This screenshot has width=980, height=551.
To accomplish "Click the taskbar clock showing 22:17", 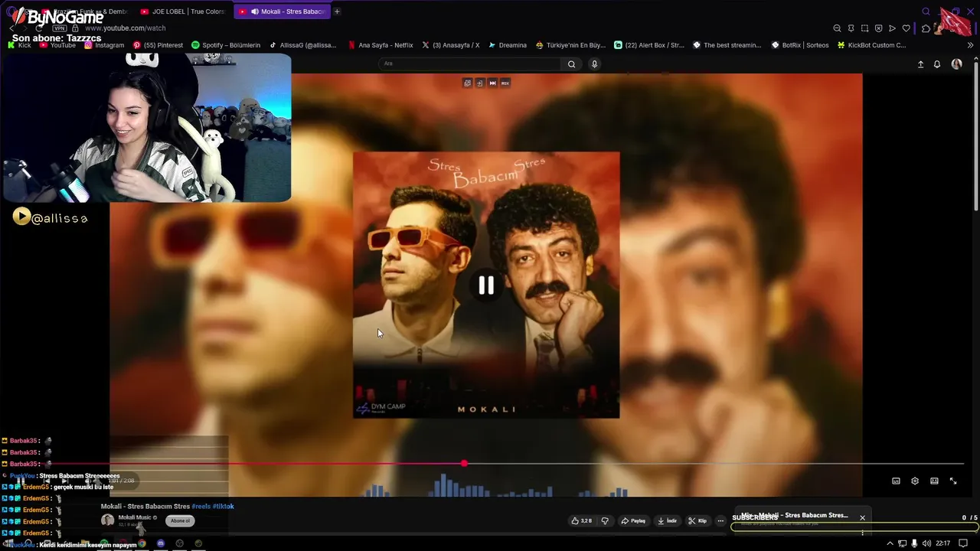I will coord(943,543).
